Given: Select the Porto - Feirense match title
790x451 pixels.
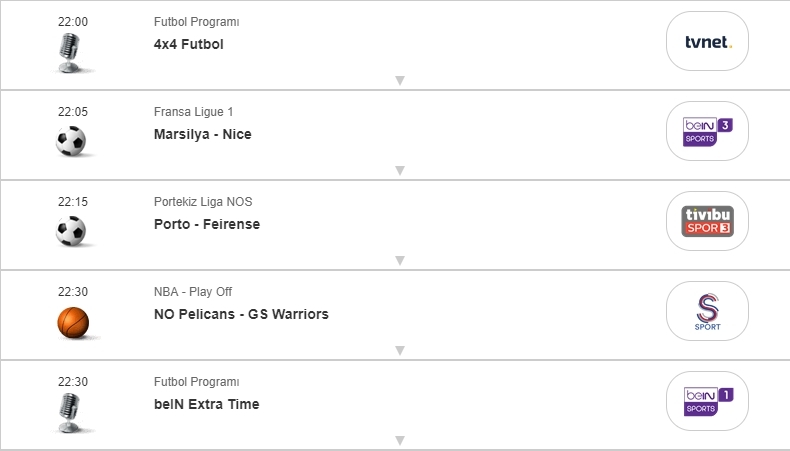Looking at the screenshot, I should (x=207, y=224).
